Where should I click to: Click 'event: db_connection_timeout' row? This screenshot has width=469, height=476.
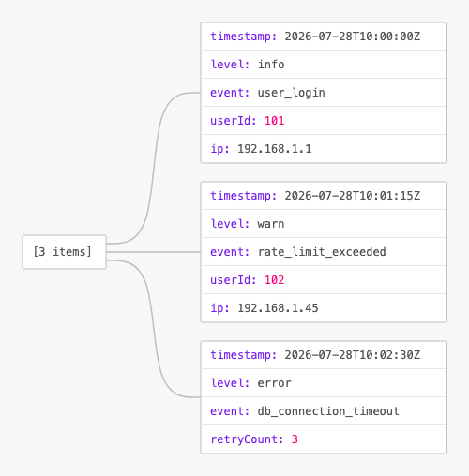coord(324,411)
